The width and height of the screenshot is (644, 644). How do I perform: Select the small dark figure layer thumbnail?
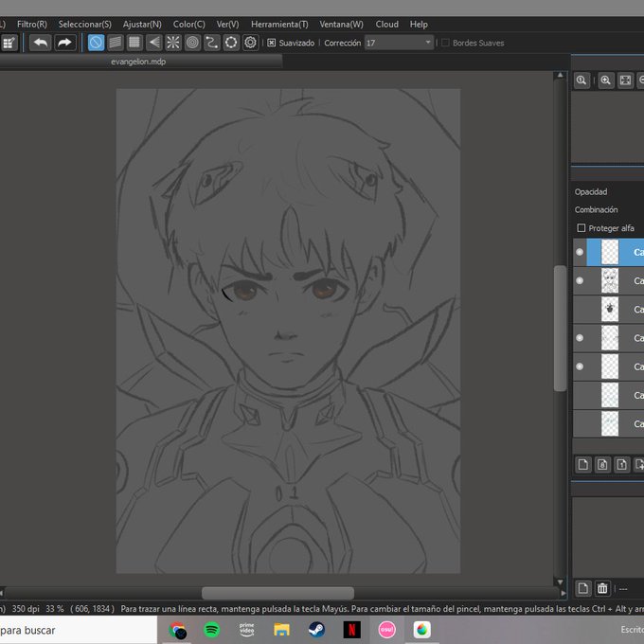pos(610,310)
